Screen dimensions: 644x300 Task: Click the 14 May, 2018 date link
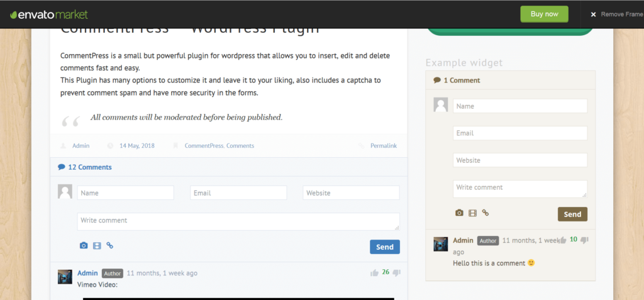click(x=137, y=145)
